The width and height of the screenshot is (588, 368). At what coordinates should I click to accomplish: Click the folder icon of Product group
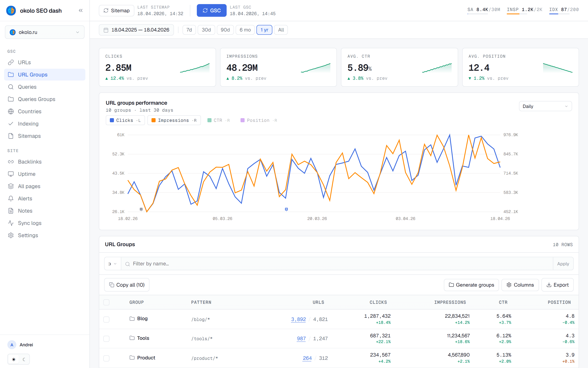coord(132,358)
